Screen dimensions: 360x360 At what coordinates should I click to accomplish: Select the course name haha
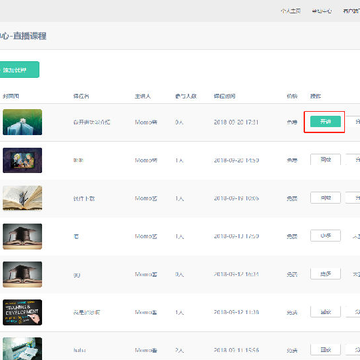pyautogui.click(x=79, y=350)
